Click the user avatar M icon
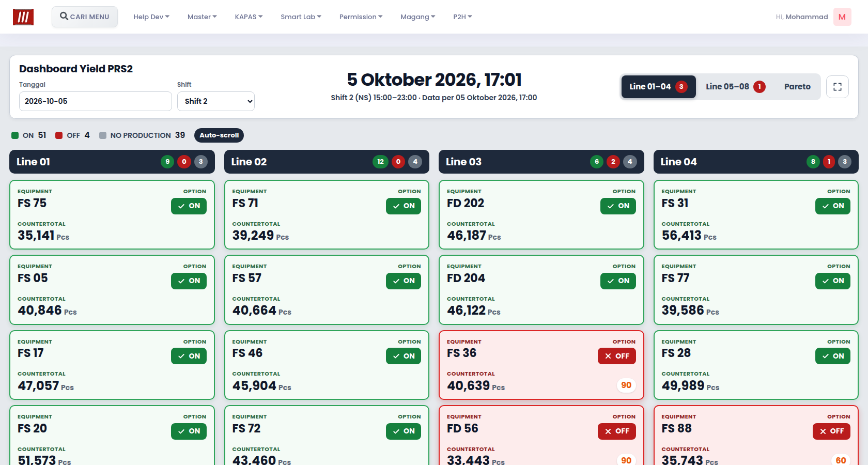This screenshot has width=868, height=465. pos(842,17)
